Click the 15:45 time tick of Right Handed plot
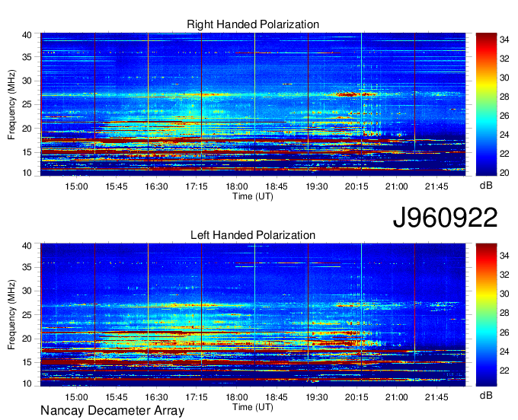This screenshot has width=518, height=420. 117,186
